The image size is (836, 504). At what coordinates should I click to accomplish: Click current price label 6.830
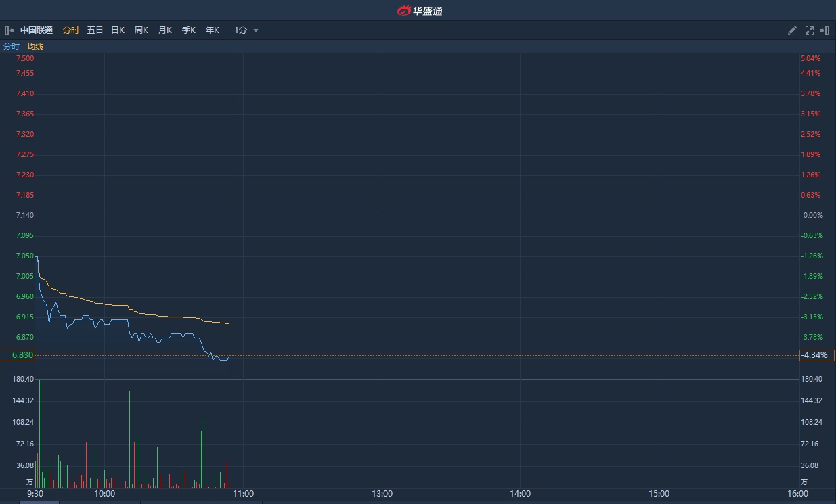pos(18,355)
